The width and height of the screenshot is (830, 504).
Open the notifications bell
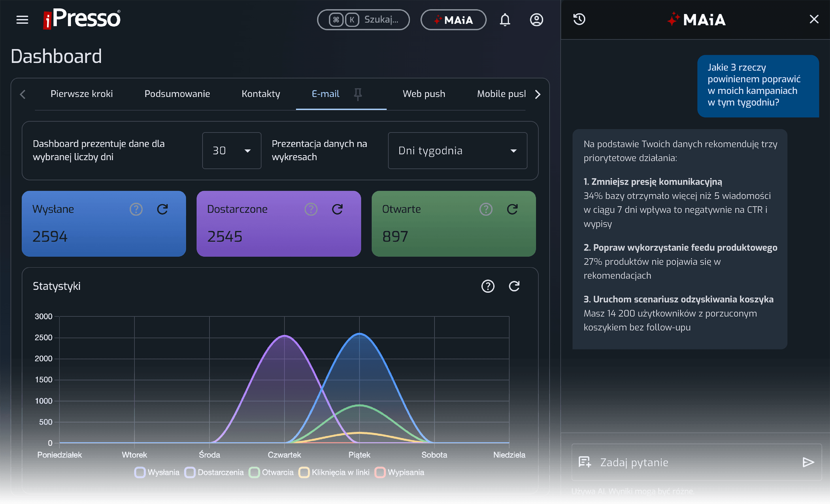(505, 20)
